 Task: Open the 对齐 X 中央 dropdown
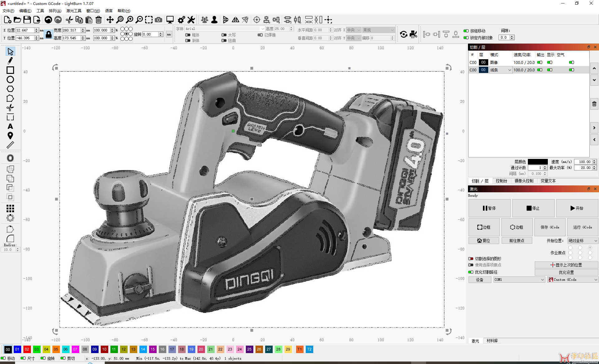pos(354,30)
